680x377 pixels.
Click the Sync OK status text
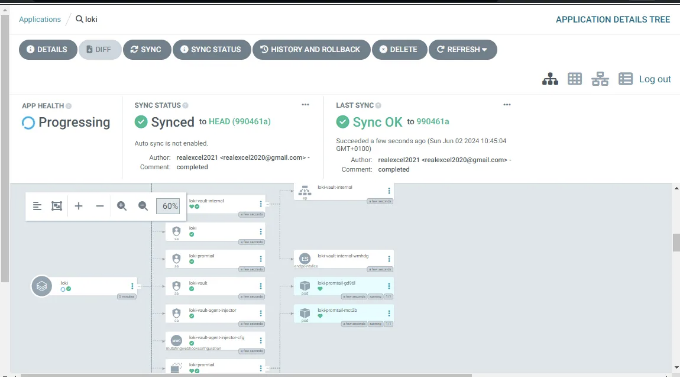377,122
